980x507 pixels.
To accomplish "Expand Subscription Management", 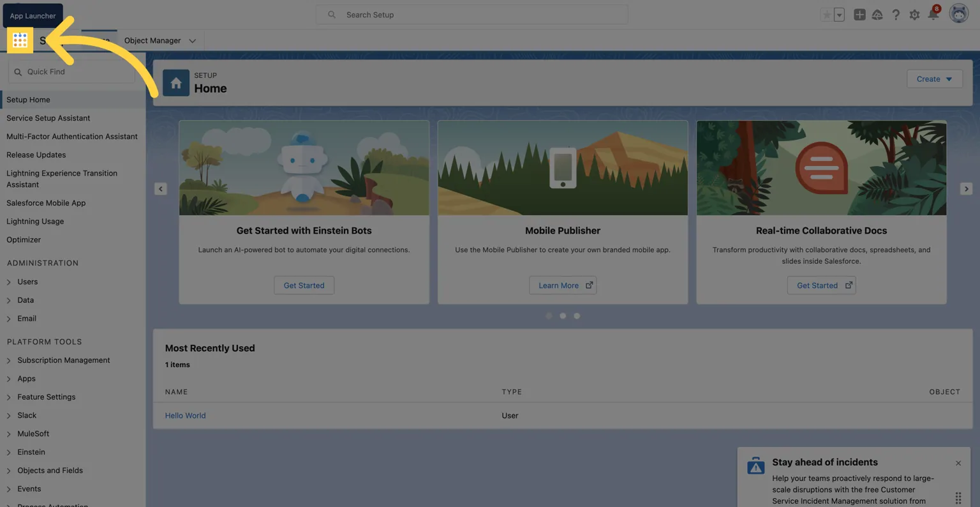I will (9, 361).
